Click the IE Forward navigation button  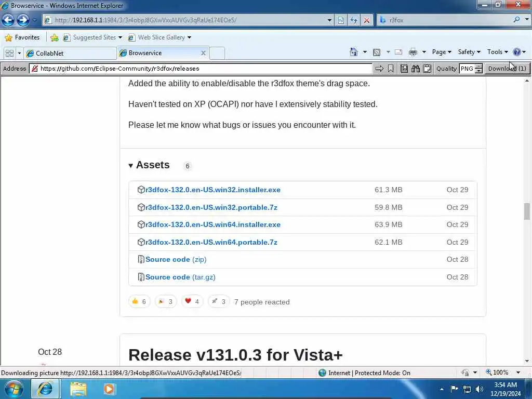23,20
